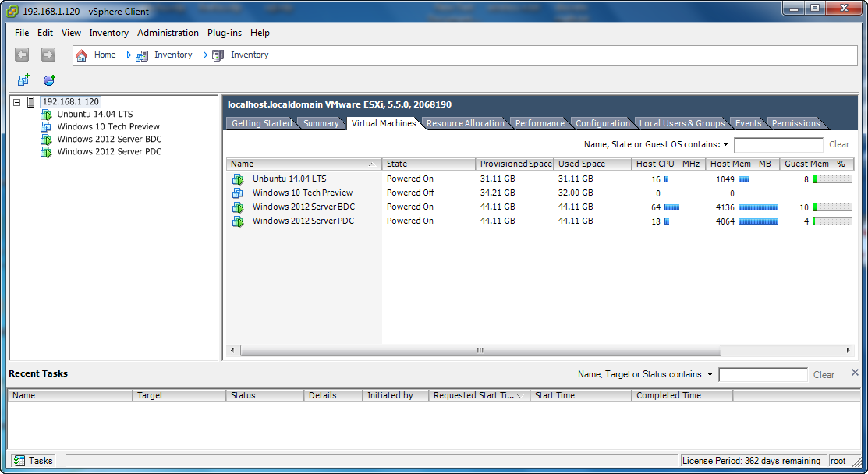868x474 pixels.
Task: Switch to the Local Users & Groups tab
Action: coord(682,123)
